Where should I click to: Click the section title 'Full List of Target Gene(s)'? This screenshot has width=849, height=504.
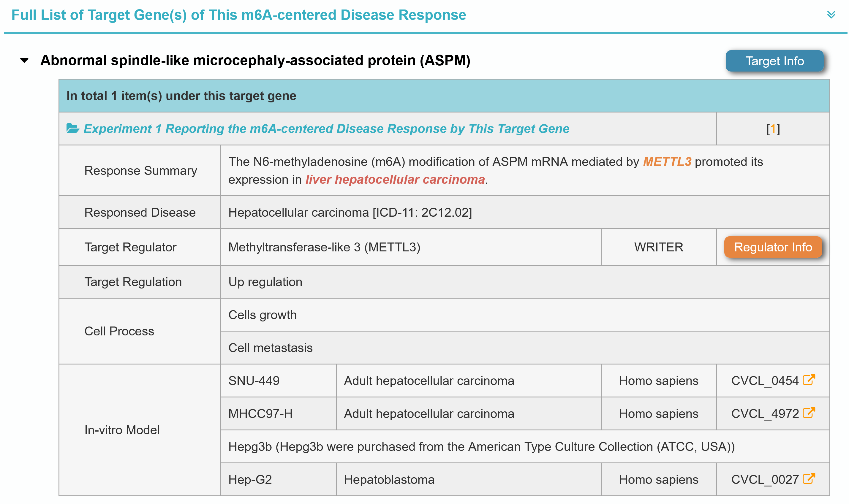click(238, 15)
